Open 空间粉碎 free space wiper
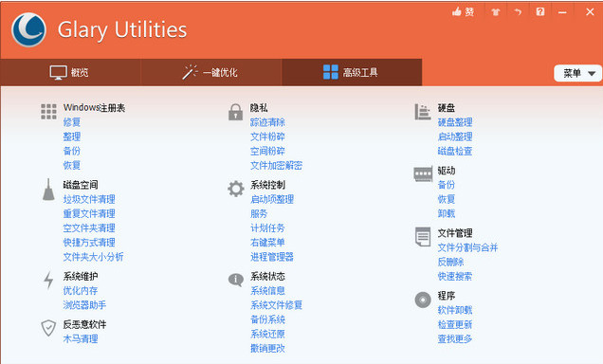The width and height of the screenshot is (603, 364). coord(267,151)
